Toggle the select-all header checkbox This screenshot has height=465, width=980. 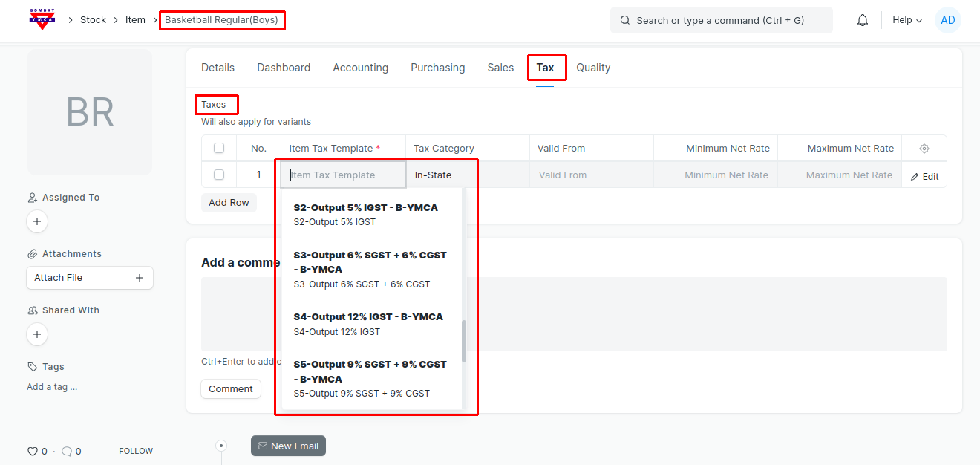[219, 149]
